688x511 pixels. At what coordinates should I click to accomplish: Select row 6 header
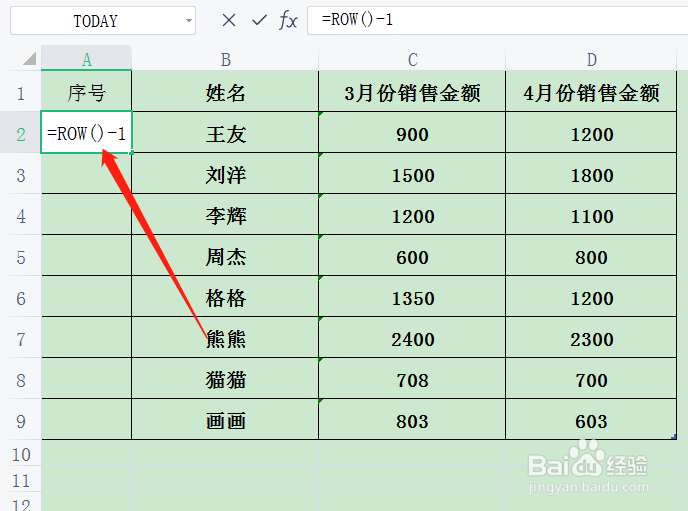tap(21, 298)
